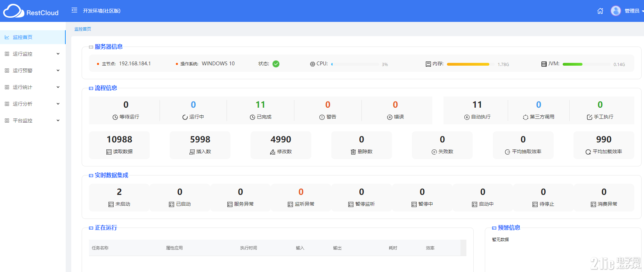Click the 待停止 card text

pos(547,204)
